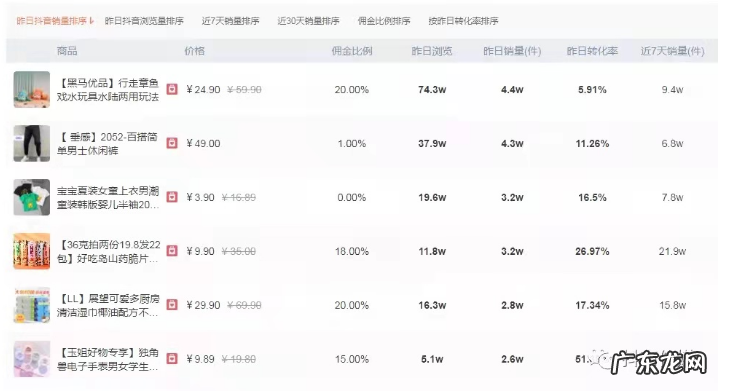Click 7-day sales value 21.9w
Screen dimensions: 745x392
coord(672,251)
